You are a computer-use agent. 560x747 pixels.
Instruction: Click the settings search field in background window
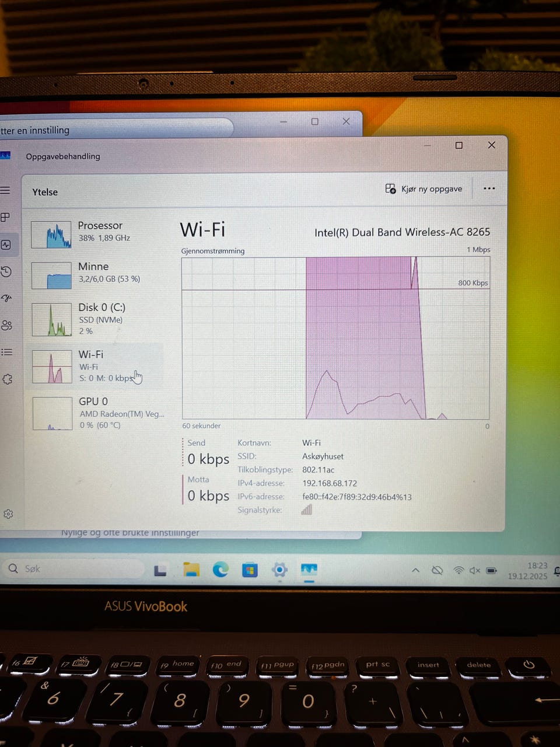click(x=117, y=130)
